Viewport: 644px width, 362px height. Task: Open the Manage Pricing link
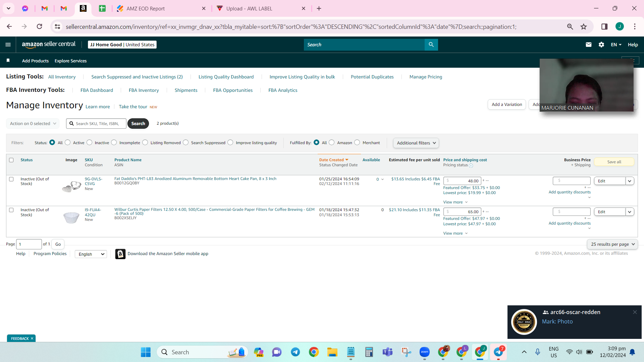pos(426,77)
